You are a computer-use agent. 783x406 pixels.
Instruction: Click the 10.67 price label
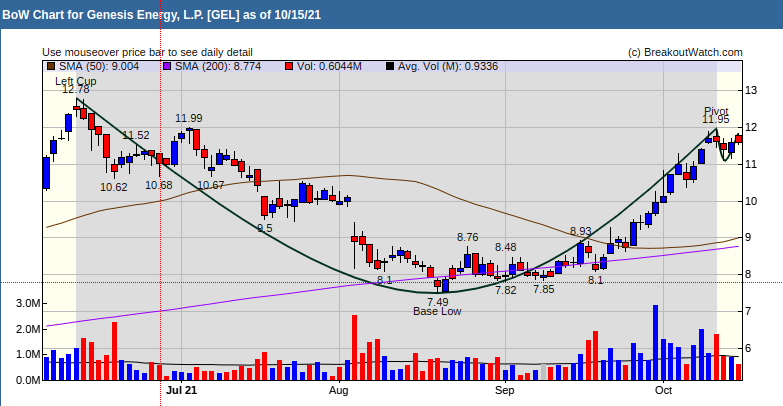[211, 185]
